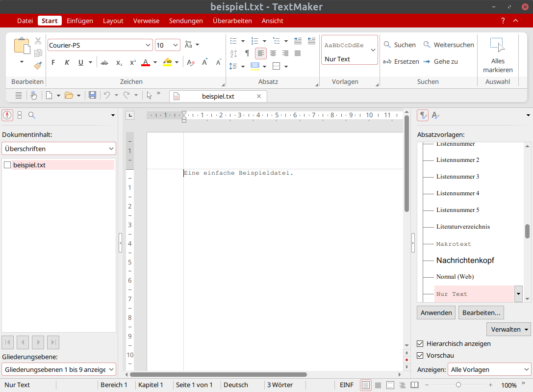Click the Undo arrow icon
533x392 pixels.
[107, 95]
